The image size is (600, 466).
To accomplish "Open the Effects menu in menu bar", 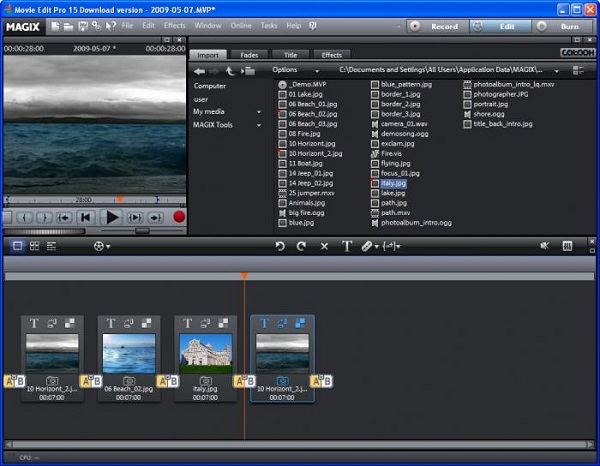I will coord(174,24).
